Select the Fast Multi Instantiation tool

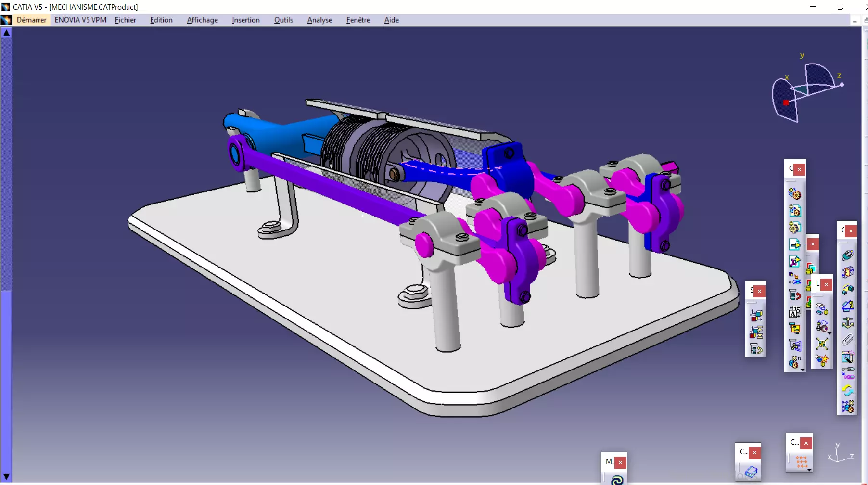click(794, 362)
